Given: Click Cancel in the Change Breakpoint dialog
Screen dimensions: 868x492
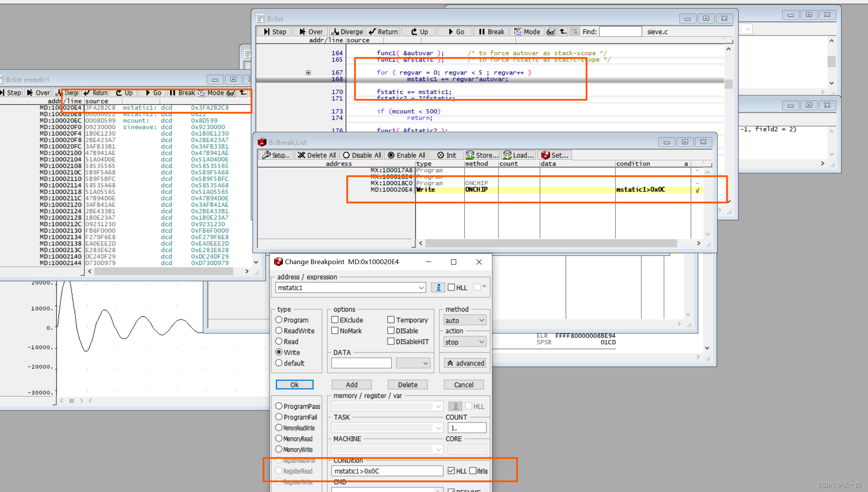Looking at the screenshot, I should tap(464, 385).
